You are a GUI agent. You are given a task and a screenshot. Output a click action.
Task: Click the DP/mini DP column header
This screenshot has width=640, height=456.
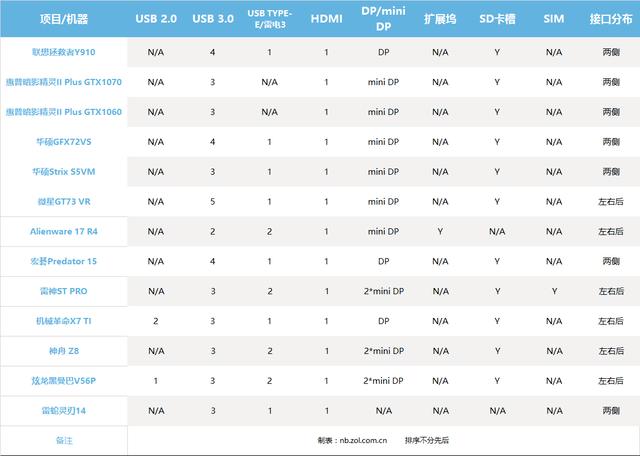(383, 18)
